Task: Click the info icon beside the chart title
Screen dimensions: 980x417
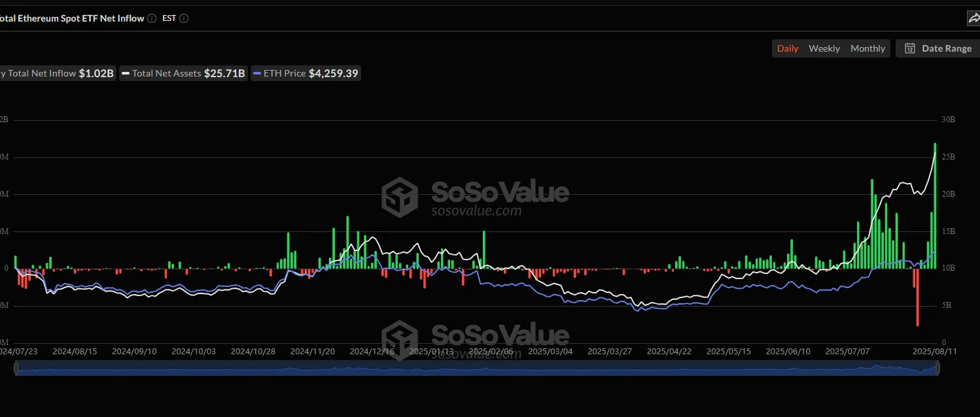Action: coord(152,18)
